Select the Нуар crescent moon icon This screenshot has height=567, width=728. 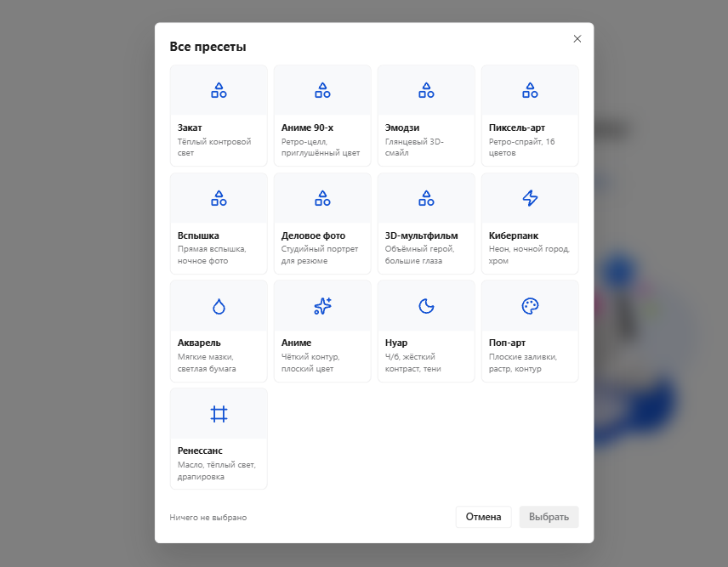pyautogui.click(x=426, y=306)
